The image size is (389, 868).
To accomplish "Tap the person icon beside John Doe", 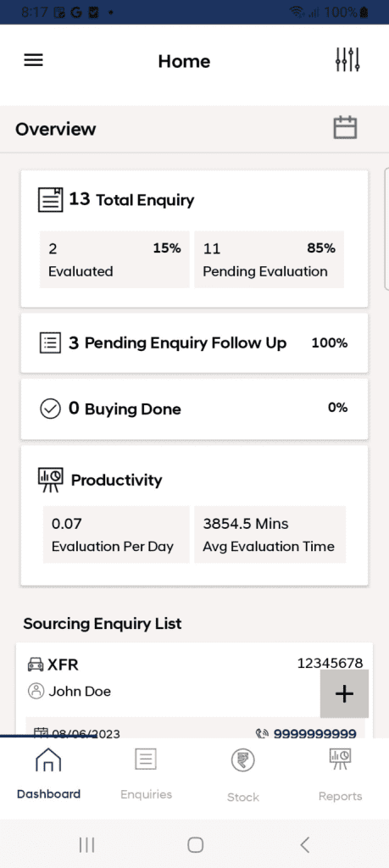I will pyautogui.click(x=36, y=691).
